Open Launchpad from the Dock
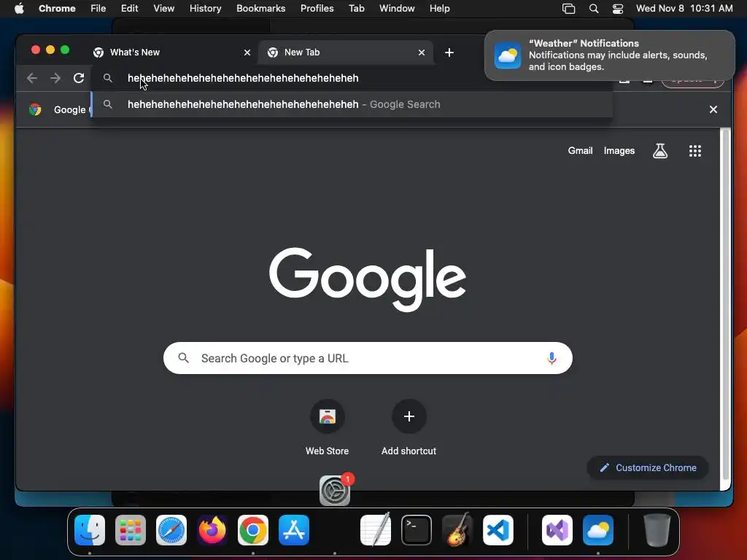 click(x=131, y=530)
